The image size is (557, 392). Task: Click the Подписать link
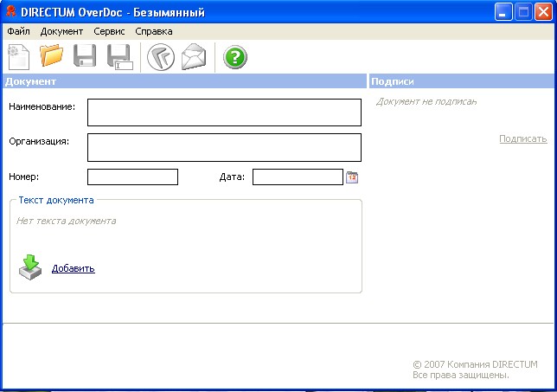(523, 138)
